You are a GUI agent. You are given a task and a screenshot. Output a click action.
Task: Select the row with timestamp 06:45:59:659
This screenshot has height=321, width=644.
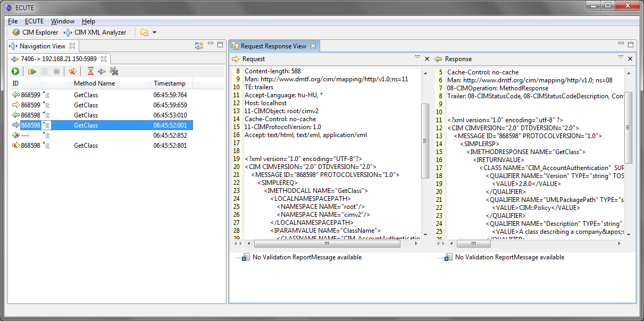click(x=102, y=105)
